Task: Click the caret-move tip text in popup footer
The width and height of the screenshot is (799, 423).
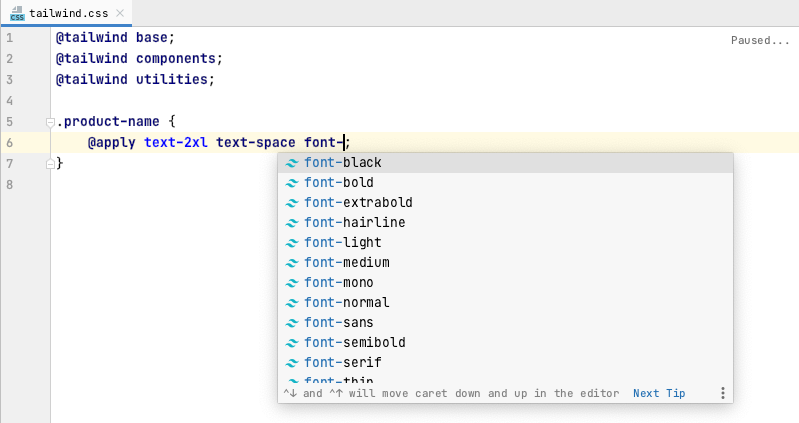Action: 451,393
